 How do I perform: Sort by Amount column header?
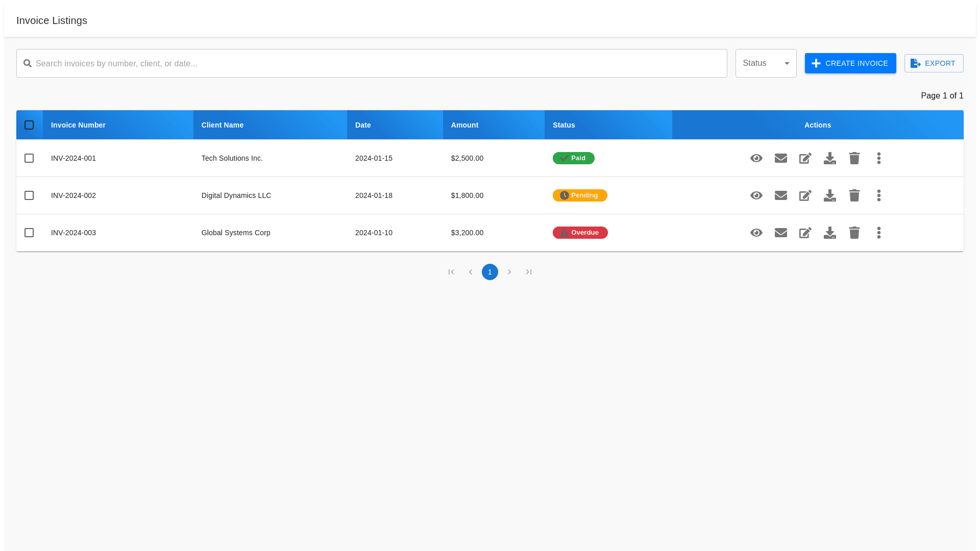pos(464,125)
